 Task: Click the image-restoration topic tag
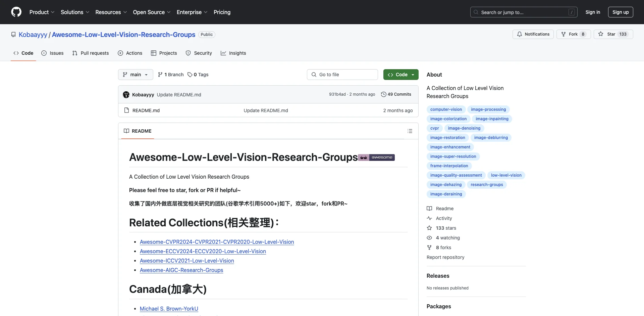click(448, 138)
